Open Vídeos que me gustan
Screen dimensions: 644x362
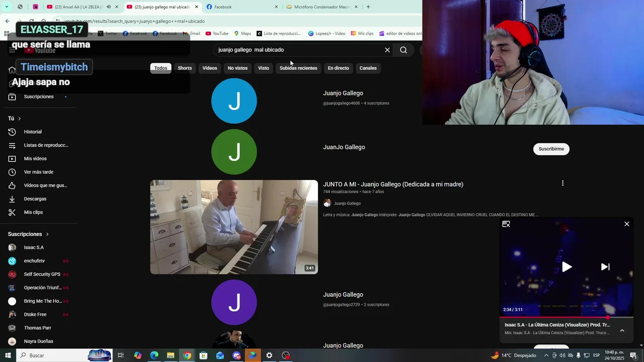pos(39,186)
